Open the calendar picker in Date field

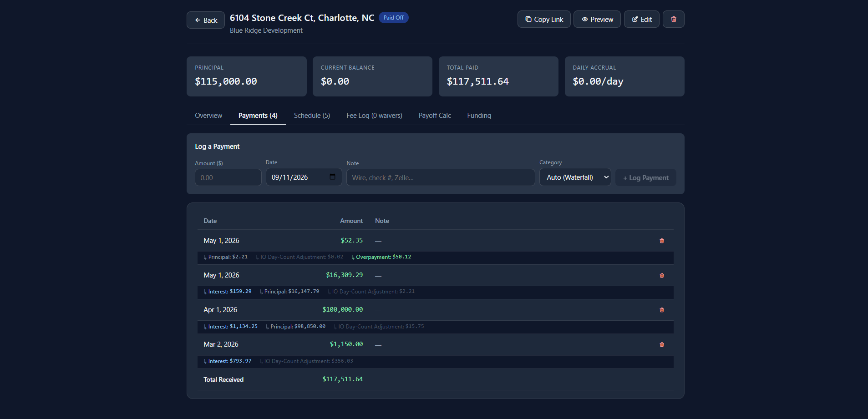pos(332,177)
